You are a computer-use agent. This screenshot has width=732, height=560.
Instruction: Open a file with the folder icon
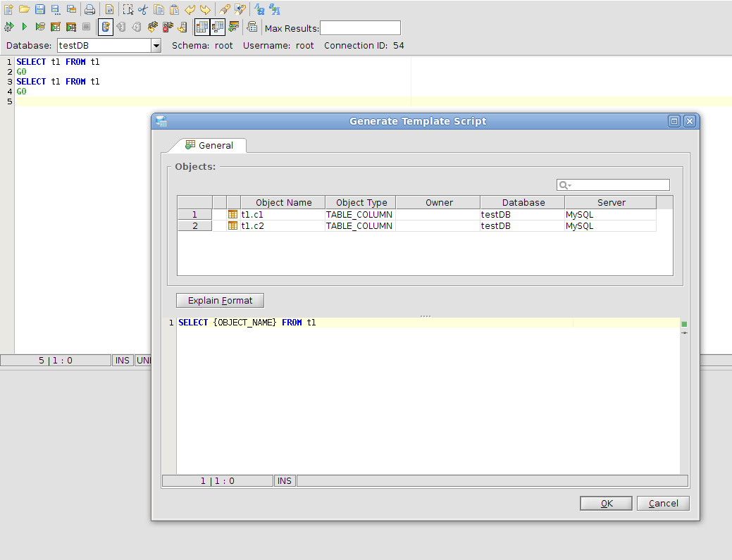click(x=24, y=9)
